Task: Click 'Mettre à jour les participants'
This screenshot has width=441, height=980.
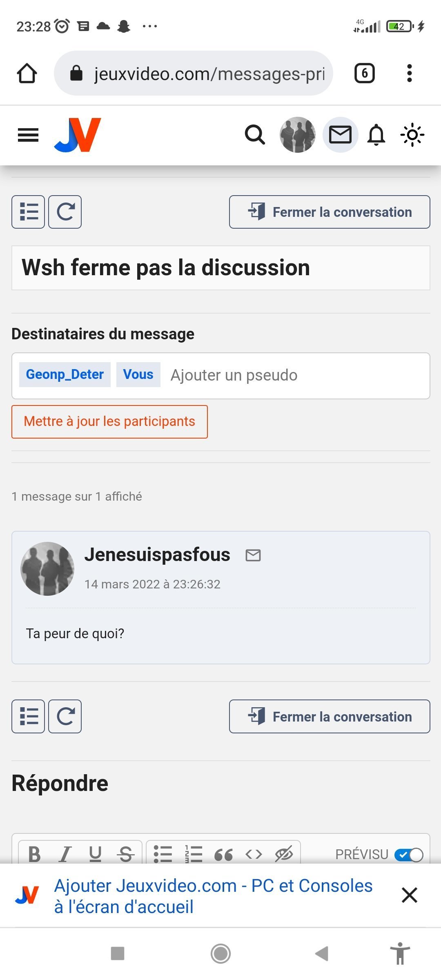Action: 109,422
